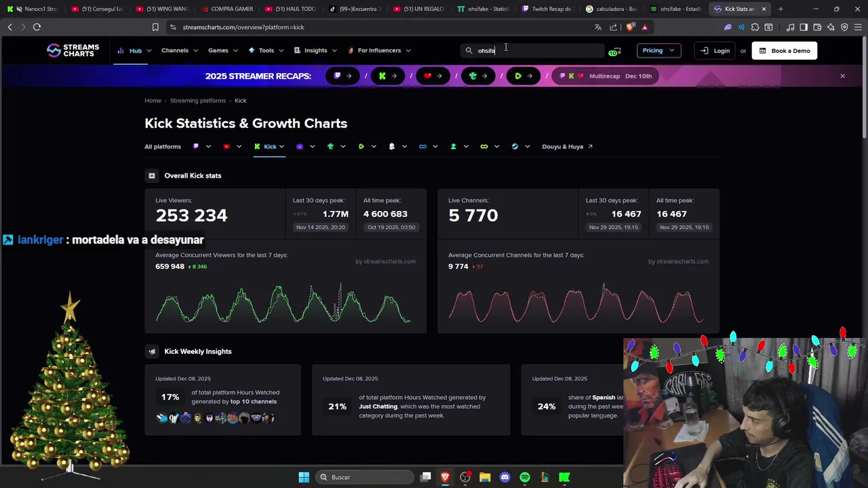Image resolution: width=868 pixels, height=488 pixels.
Task: Click the Streams Charts logo
Action: point(73,50)
